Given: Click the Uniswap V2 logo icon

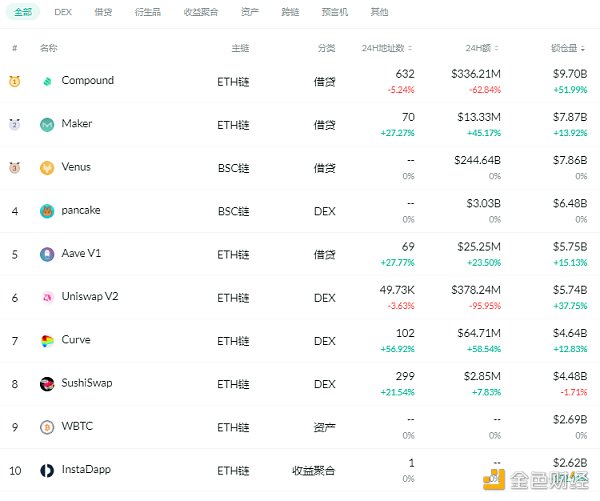Looking at the screenshot, I should [47, 297].
